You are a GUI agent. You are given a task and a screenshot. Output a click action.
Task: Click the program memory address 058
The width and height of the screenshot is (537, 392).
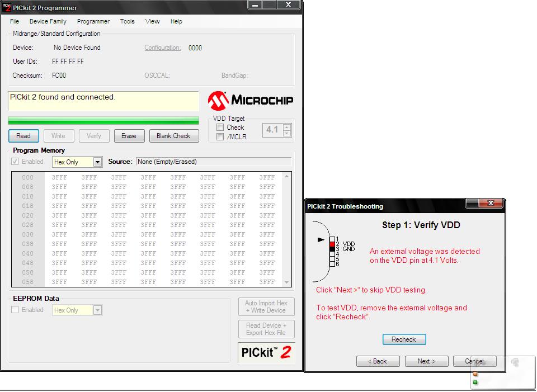click(28, 282)
